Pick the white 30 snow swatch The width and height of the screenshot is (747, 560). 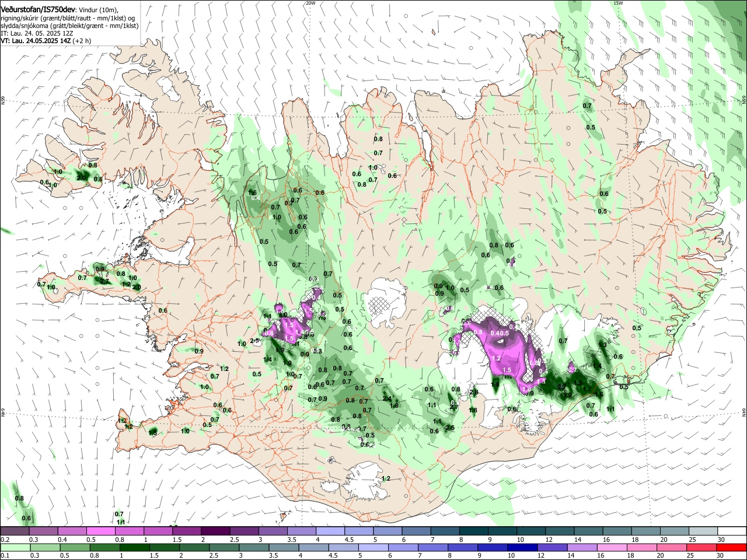click(x=732, y=531)
